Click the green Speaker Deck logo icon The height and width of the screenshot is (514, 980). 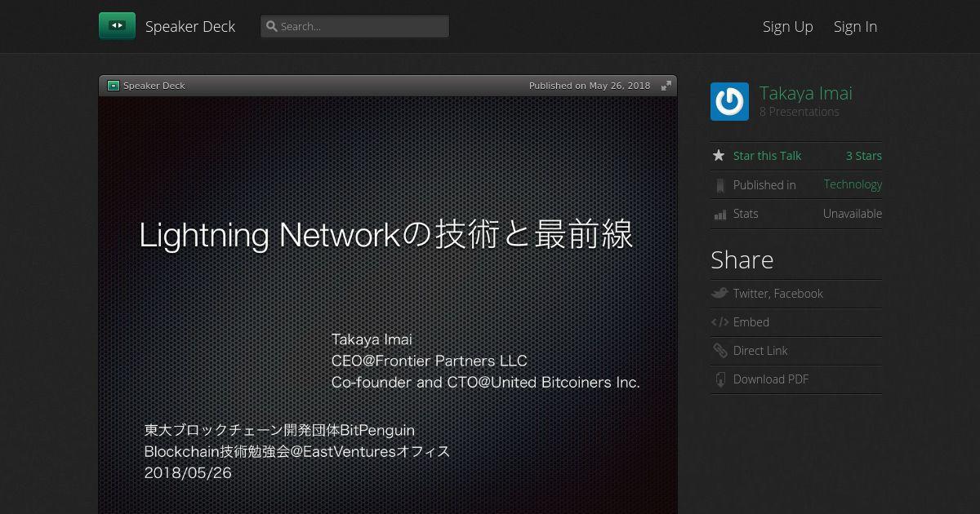(x=117, y=26)
